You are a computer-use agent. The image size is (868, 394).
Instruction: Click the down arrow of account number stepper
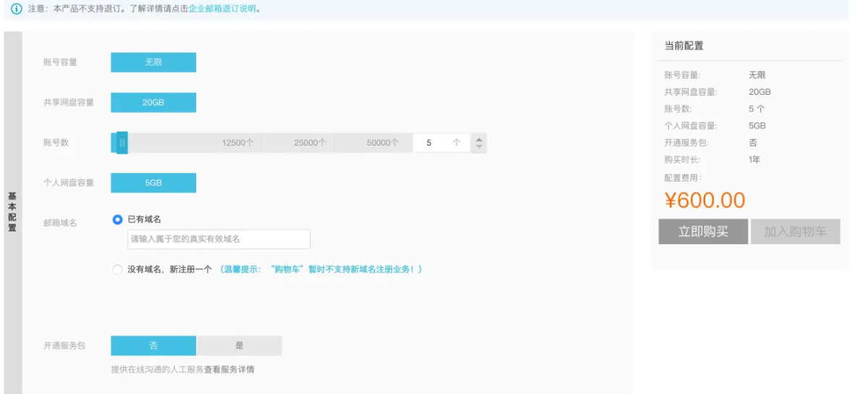click(x=479, y=147)
